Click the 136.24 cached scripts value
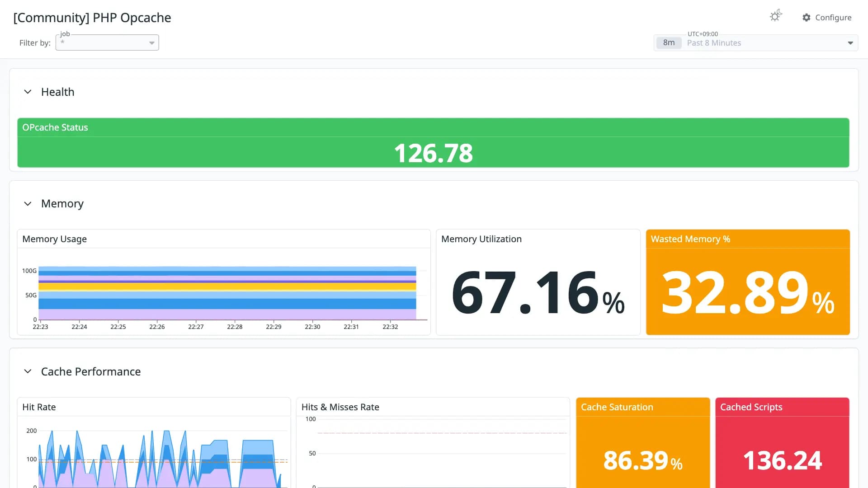The image size is (868, 488). point(783,460)
